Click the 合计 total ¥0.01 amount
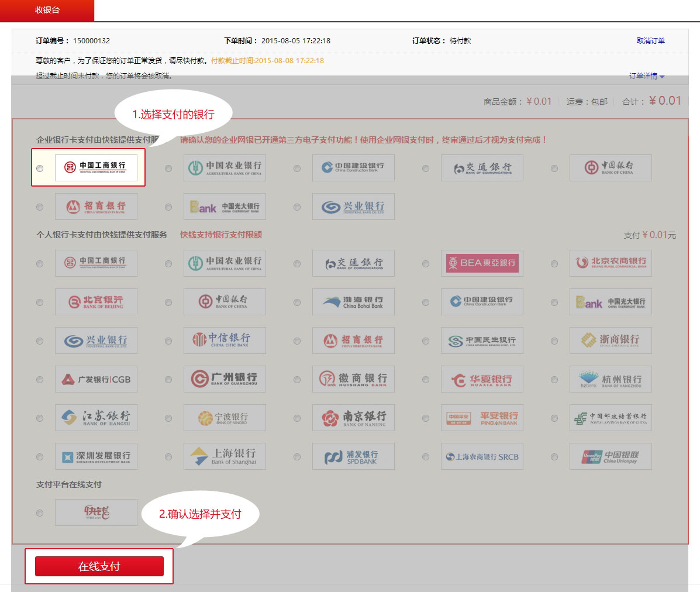700x592 pixels. click(665, 101)
